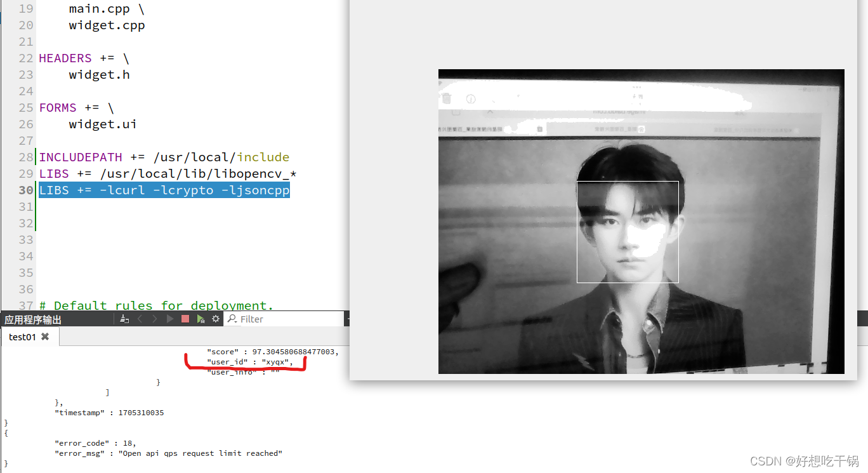Image resolution: width=868 pixels, height=473 pixels.
Task: Click the camera preview in widget window
Action: 641,222
